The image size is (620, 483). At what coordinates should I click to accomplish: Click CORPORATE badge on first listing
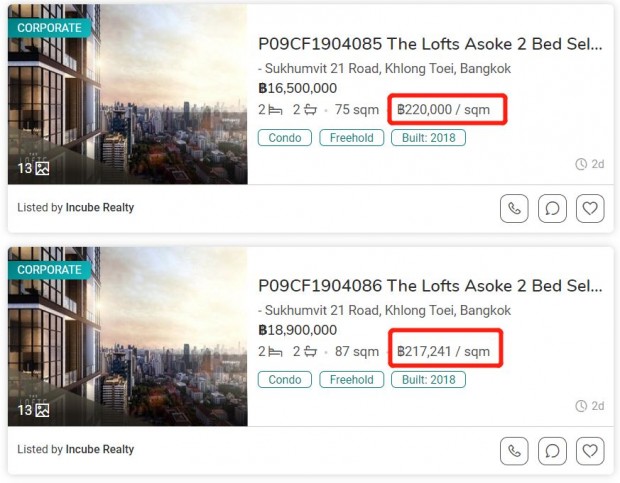pos(49,28)
